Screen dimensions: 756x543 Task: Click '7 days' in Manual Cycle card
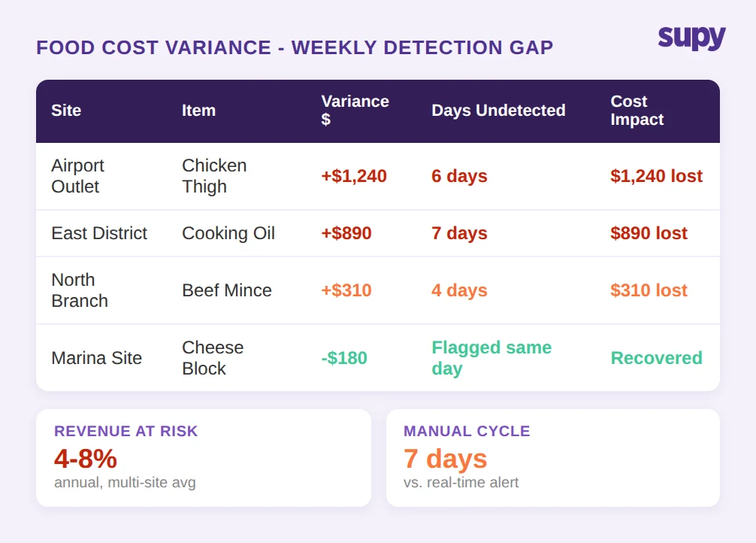coord(445,459)
